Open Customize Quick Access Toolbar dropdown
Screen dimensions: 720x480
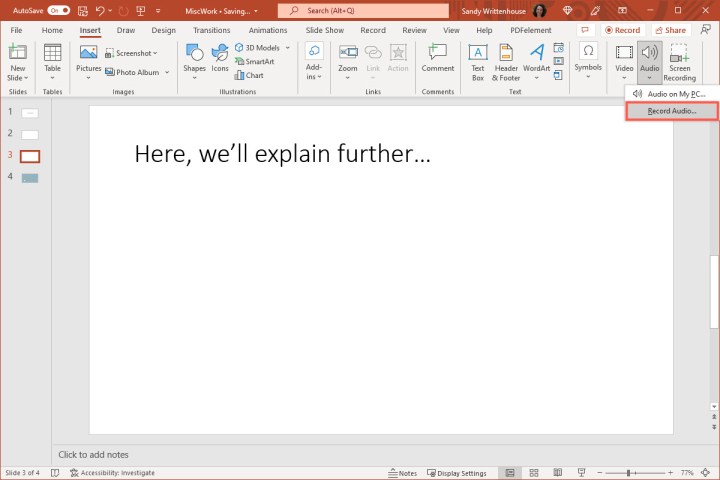pos(158,11)
